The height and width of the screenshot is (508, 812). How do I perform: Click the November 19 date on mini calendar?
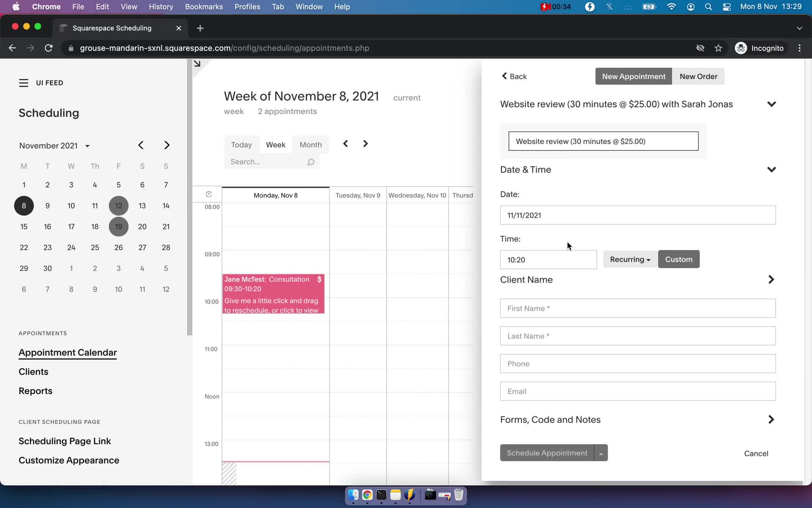click(x=118, y=226)
